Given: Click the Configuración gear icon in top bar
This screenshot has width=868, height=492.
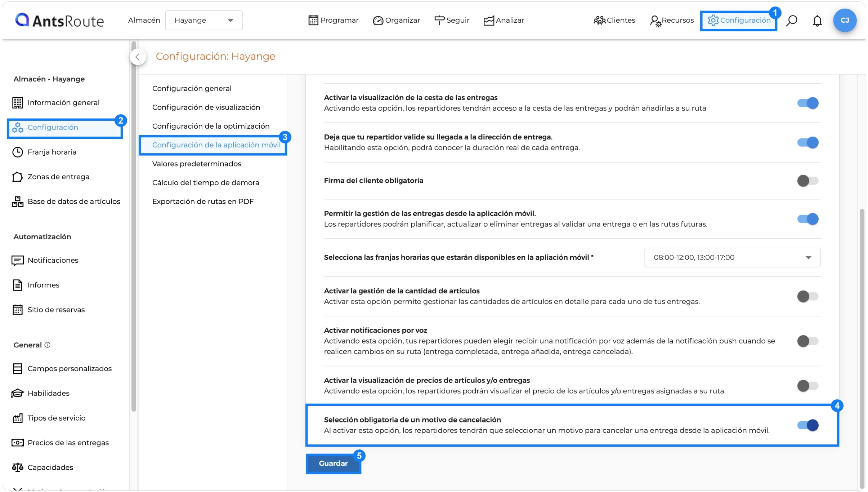Looking at the screenshot, I should click(713, 20).
